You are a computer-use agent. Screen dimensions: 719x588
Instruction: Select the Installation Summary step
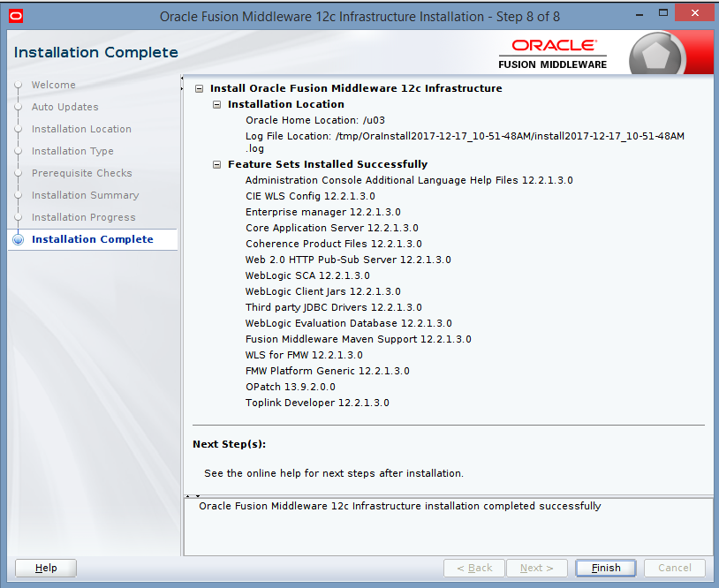86,195
